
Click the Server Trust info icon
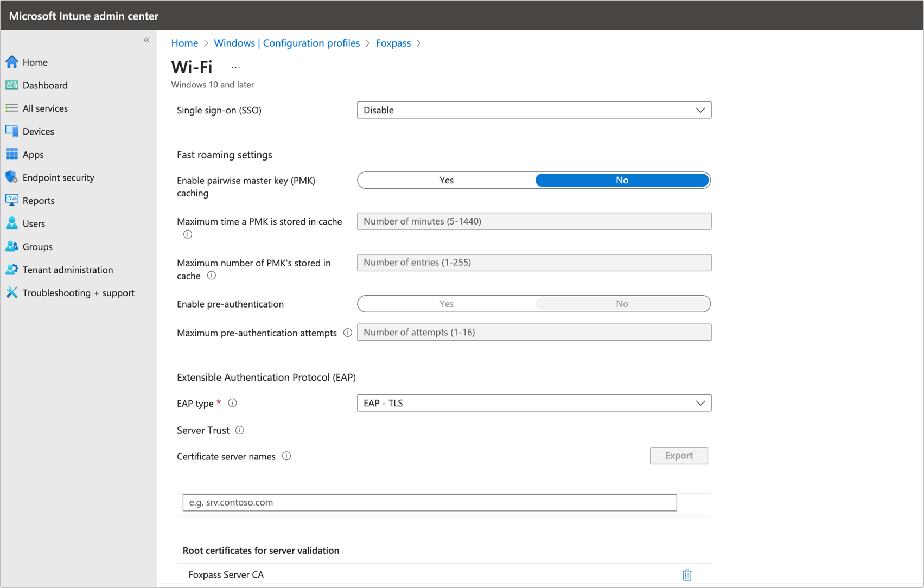(x=240, y=430)
